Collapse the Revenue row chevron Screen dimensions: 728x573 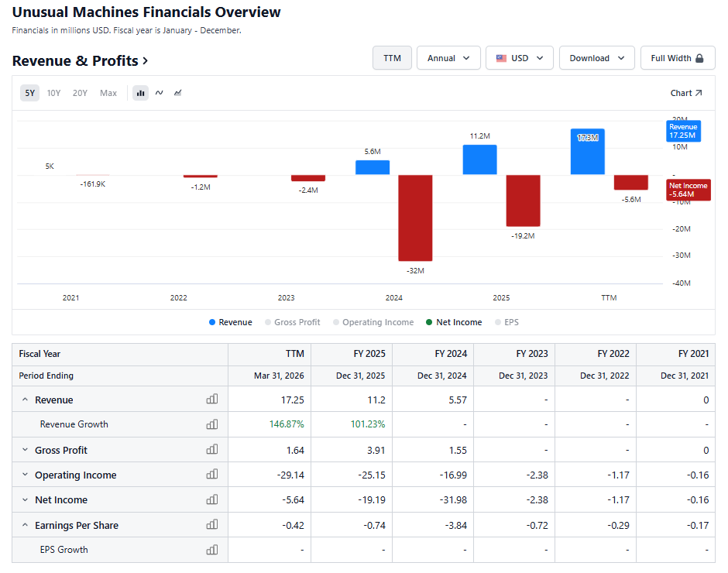coord(25,400)
